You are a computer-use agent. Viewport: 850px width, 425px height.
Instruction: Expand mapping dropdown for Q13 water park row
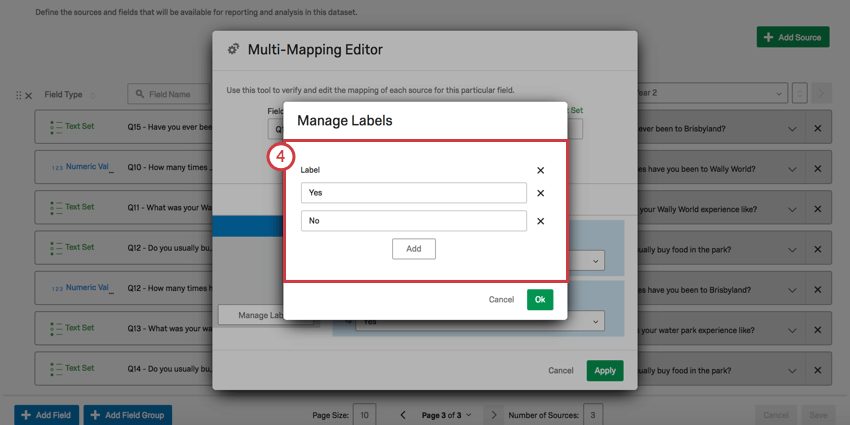pyautogui.click(x=792, y=330)
